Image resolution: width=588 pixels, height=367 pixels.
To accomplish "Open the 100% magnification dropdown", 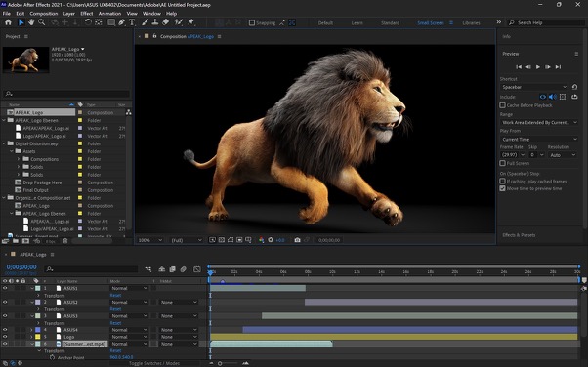I will (x=150, y=240).
